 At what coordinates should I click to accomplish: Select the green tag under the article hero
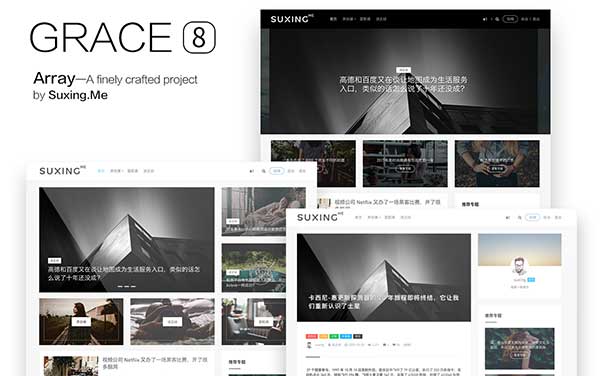pyautogui.click(x=334, y=336)
